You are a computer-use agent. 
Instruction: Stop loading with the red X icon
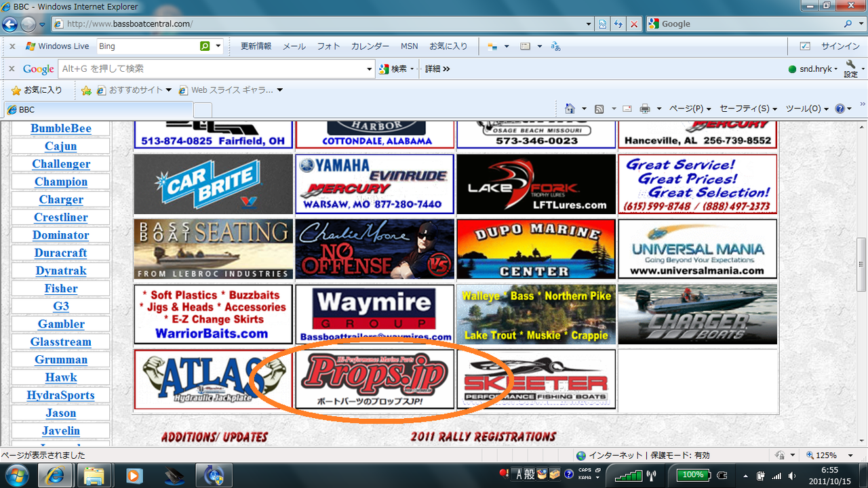(x=633, y=24)
